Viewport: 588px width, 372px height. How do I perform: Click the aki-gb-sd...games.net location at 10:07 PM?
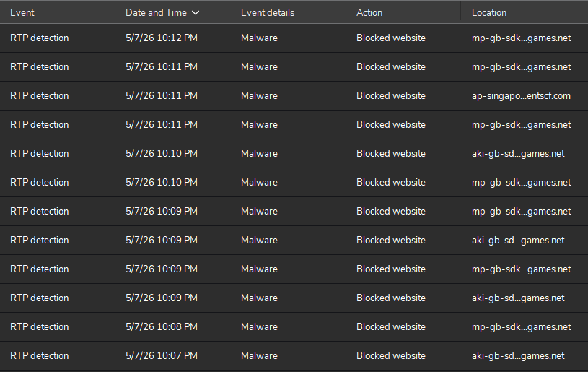[518, 356]
